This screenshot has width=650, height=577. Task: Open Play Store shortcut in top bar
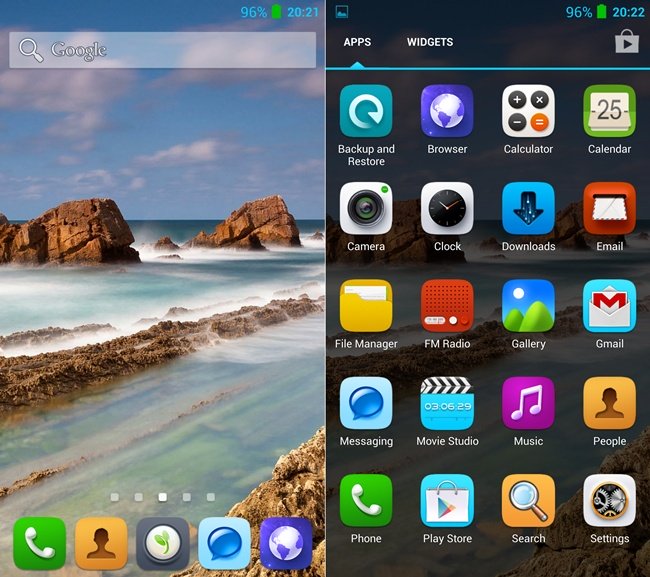click(x=626, y=42)
